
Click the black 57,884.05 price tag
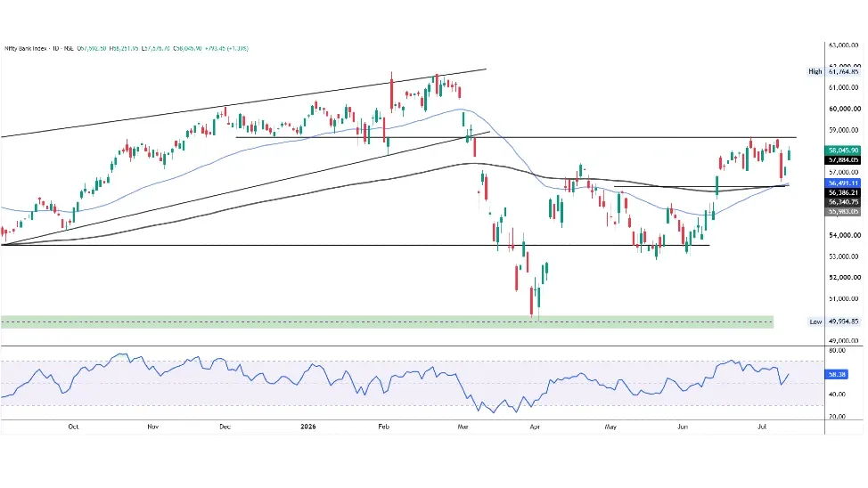[843, 160]
